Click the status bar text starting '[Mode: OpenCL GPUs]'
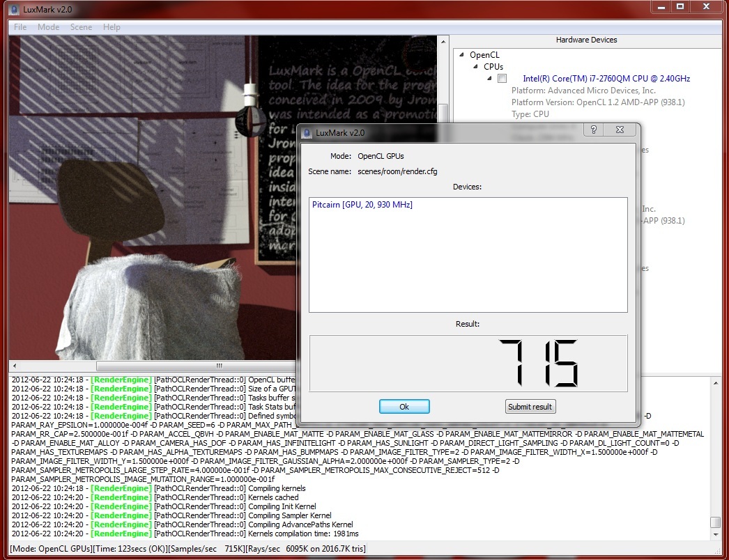Image resolution: width=729 pixels, height=560 pixels. point(188,549)
